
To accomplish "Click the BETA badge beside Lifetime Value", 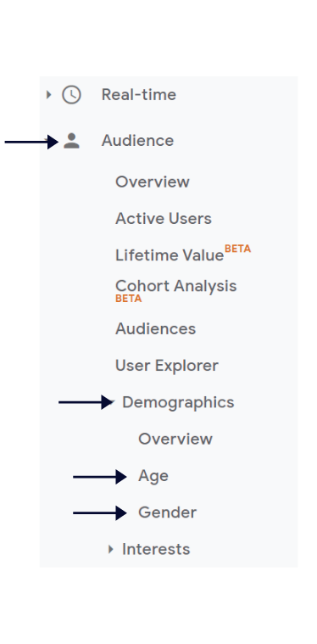I will [x=237, y=249].
